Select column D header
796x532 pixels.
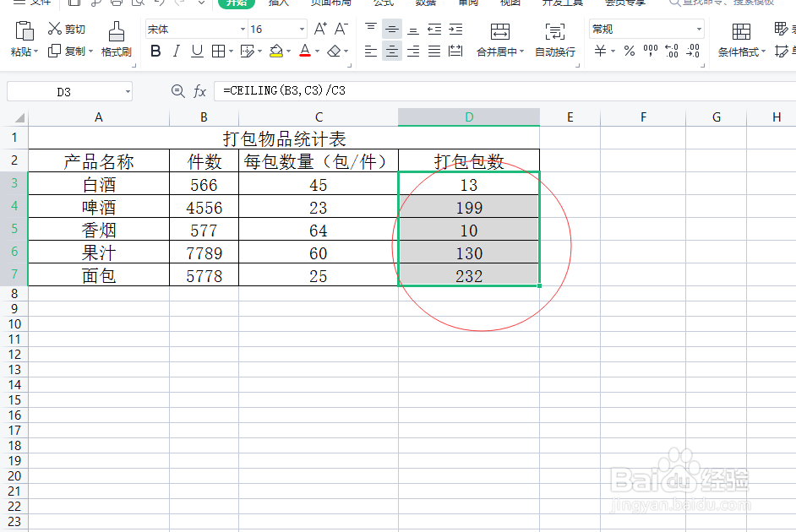pos(469,117)
